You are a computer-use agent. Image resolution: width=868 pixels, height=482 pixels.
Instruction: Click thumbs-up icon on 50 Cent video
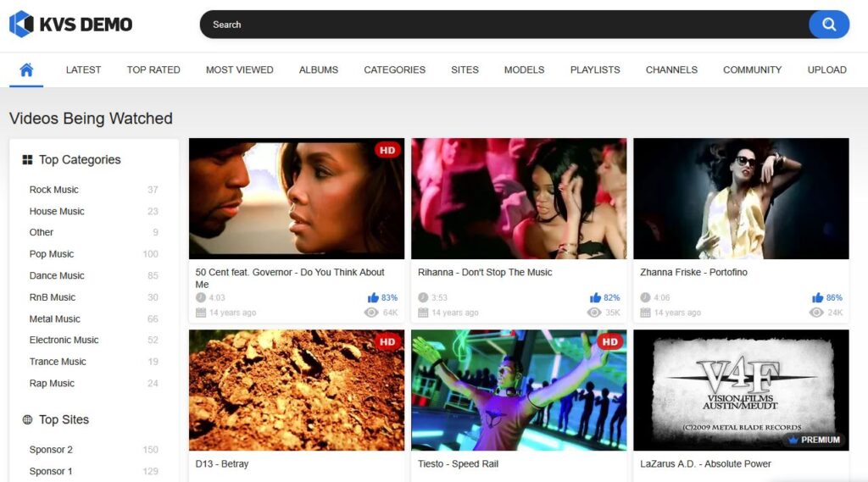(x=373, y=297)
